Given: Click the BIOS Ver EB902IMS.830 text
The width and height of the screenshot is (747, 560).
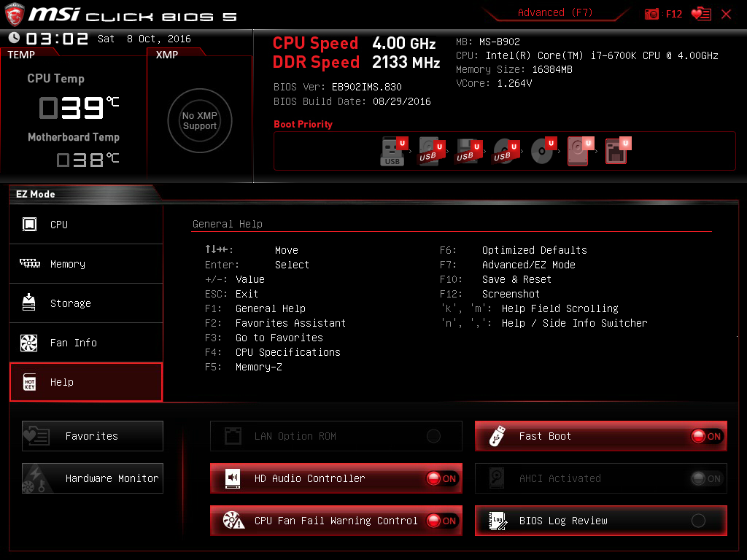Looking at the screenshot, I should [x=337, y=87].
